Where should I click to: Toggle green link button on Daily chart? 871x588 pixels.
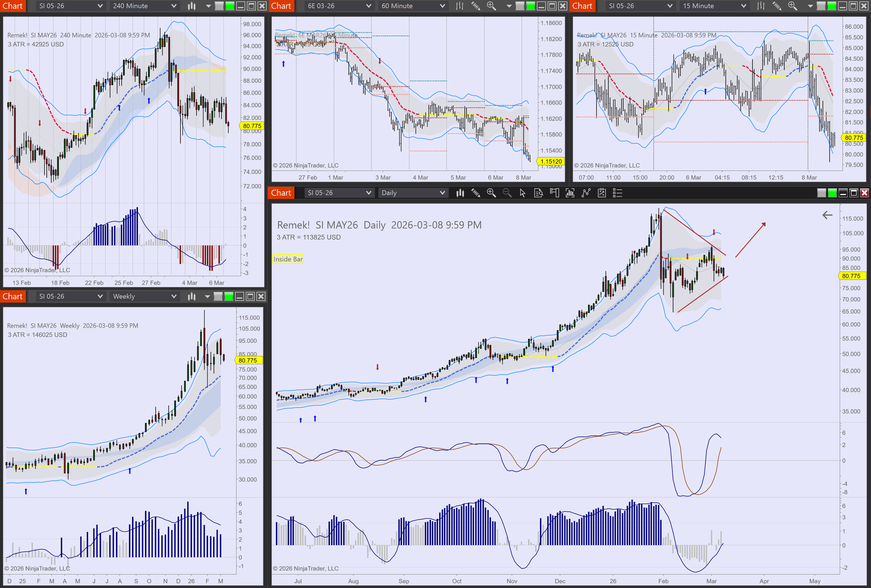tap(832, 193)
